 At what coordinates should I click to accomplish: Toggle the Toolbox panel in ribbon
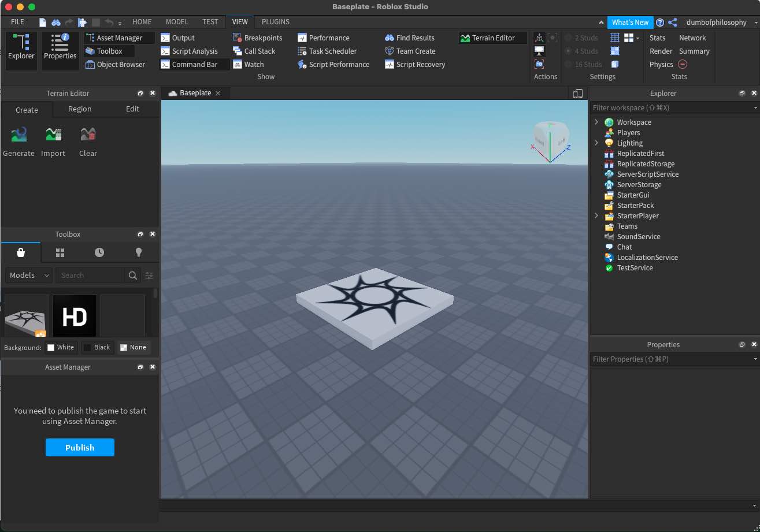coord(109,51)
